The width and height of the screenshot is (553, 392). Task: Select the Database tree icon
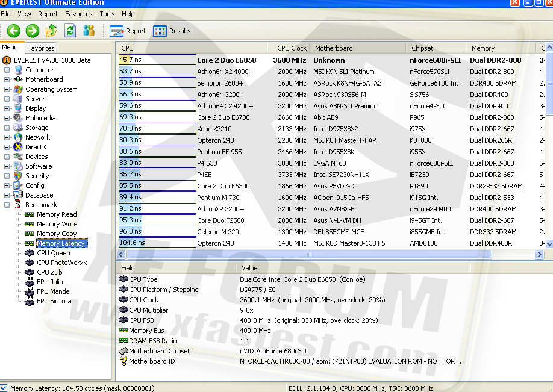pos(18,195)
